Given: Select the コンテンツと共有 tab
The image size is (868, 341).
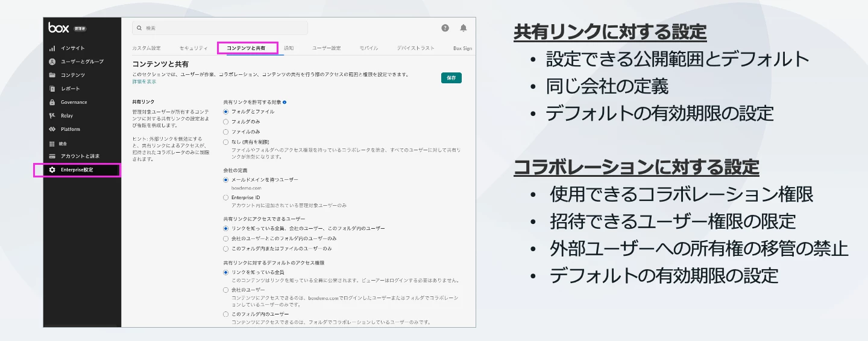Looking at the screenshot, I should tap(246, 48).
